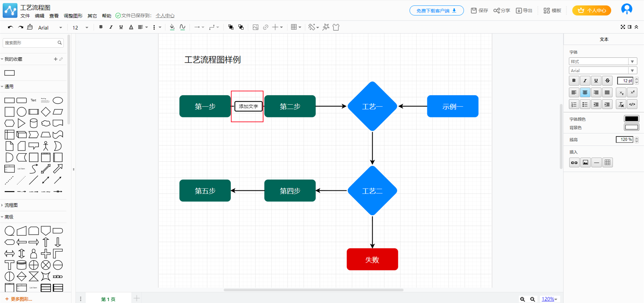Click the format painter icon
The width and height of the screenshot is (644, 303).
click(x=30, y=27)
